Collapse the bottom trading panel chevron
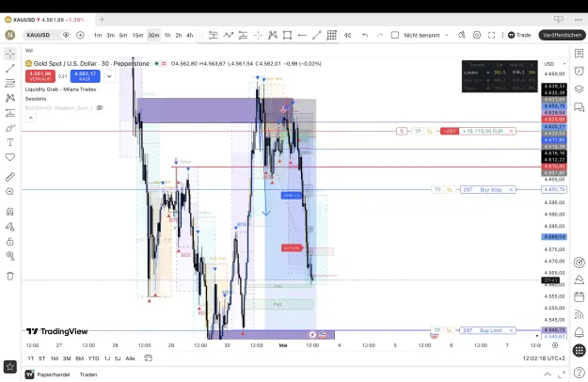The width and height of the screenshot is (588, 382). click(548, 374)
